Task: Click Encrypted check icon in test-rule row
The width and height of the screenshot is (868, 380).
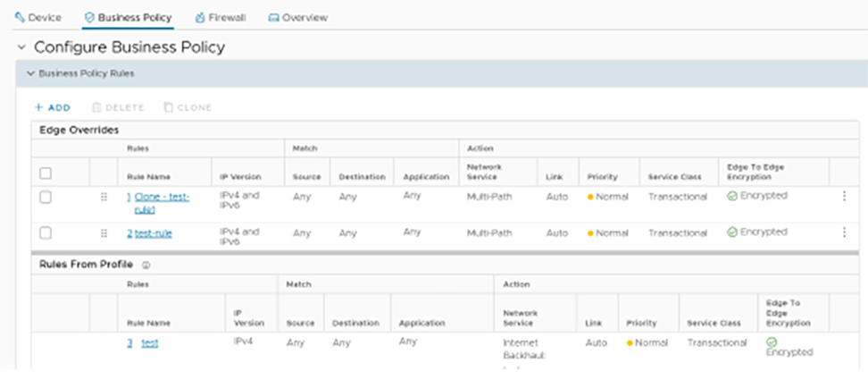Action: click(732, 232)
